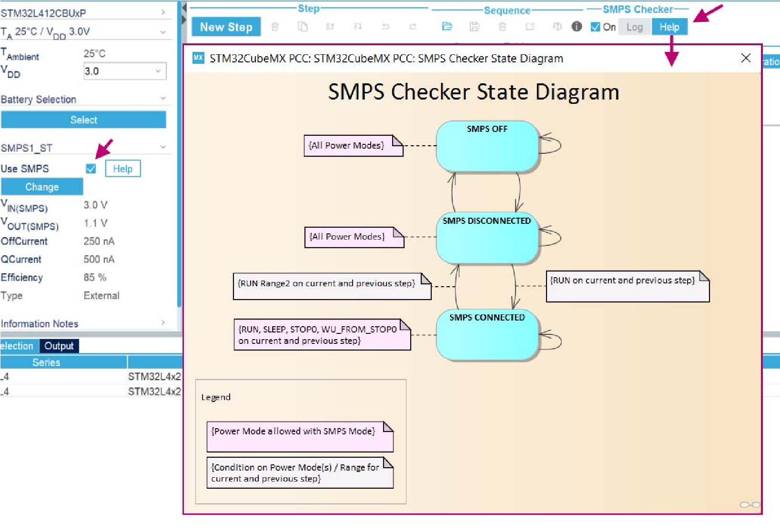Click the move step down icon
Screen dimensions: 780x532
(x=357, y=27)
